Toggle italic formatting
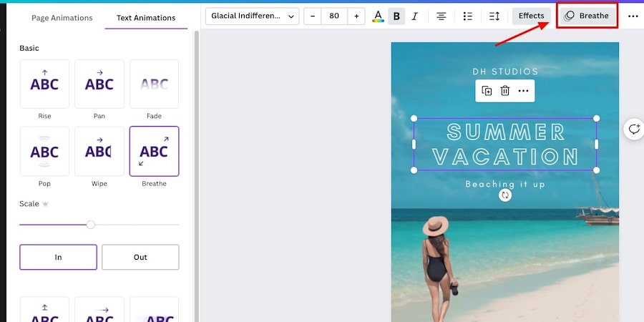This screenshot has width=644, height=322. pyautogui.click(x=415, y=16)
